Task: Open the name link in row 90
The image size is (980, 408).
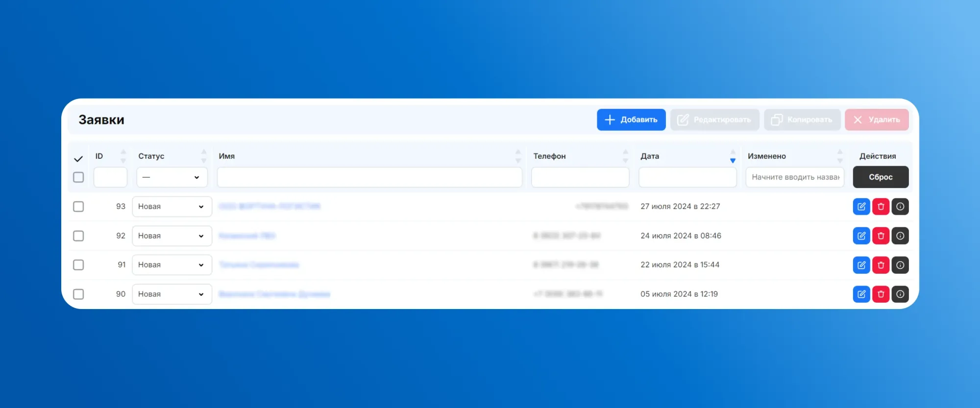Action: point(274,294)
